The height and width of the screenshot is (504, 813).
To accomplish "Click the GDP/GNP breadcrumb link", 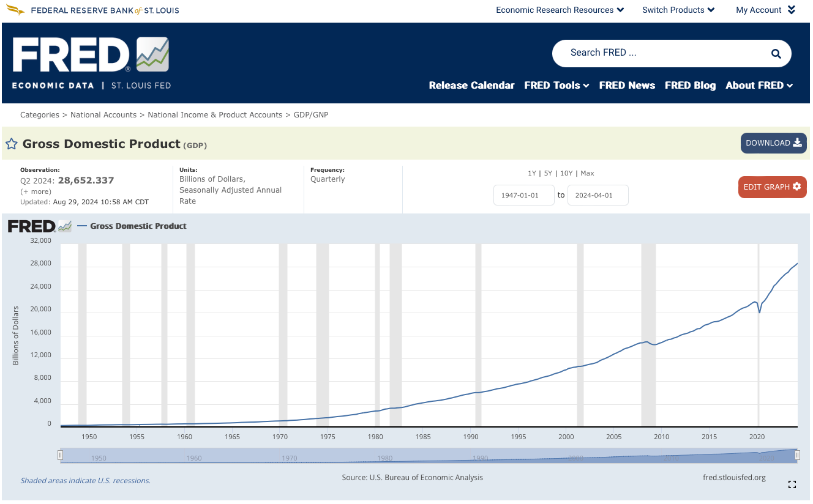I will pos(311,115).
